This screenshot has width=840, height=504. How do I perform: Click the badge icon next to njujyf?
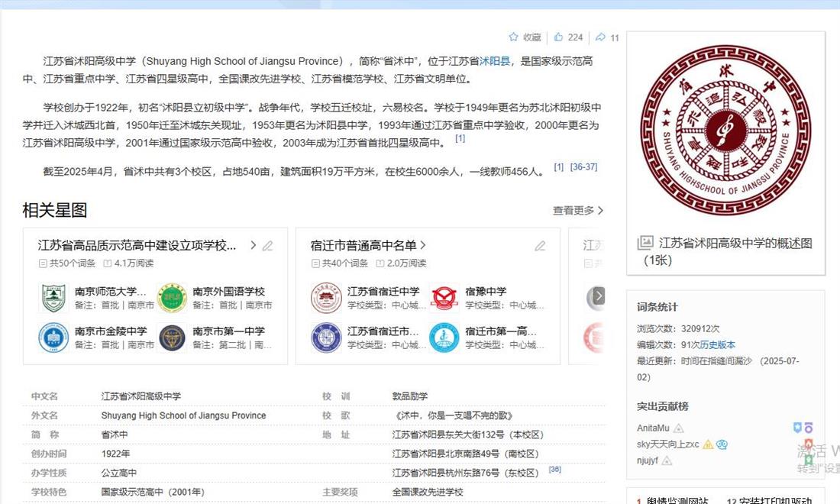click(x=667, y=460)
